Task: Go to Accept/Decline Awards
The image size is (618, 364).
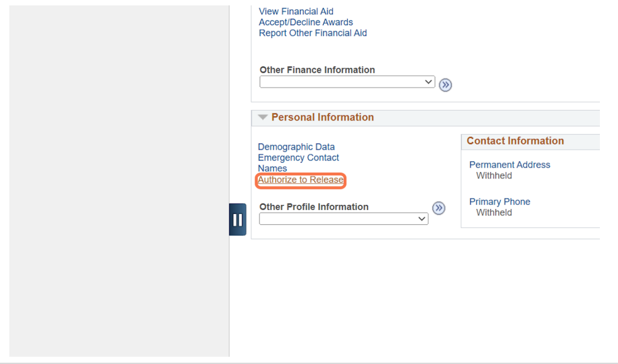Action: 306,22
